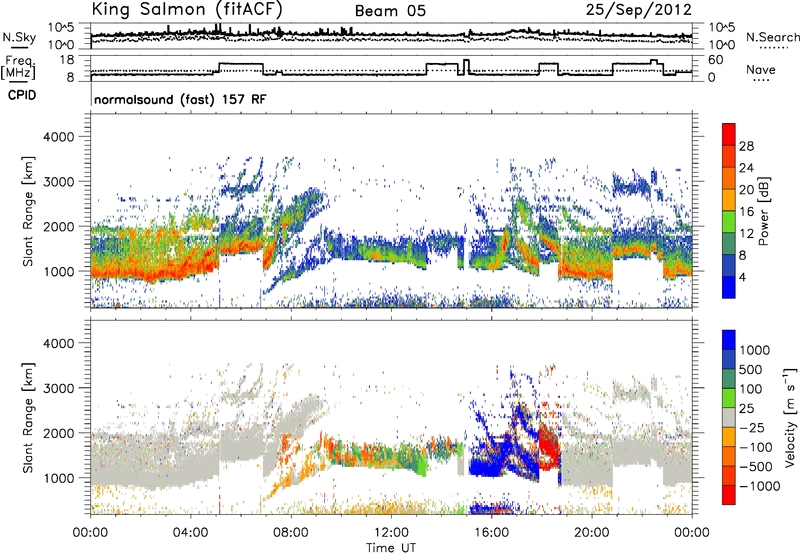Click the "Time UT" axis title
Viewport: 800px width, 554px height.
click(x=391, y=548)
